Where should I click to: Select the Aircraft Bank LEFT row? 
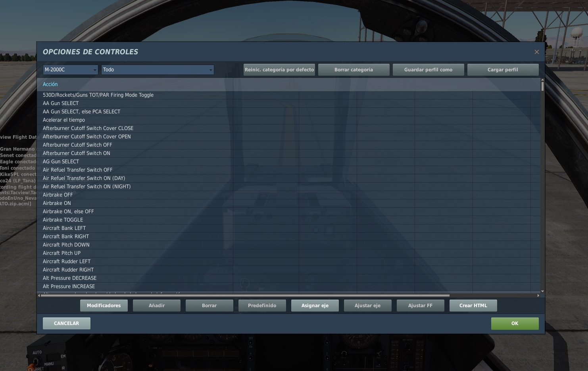(289, 228)
